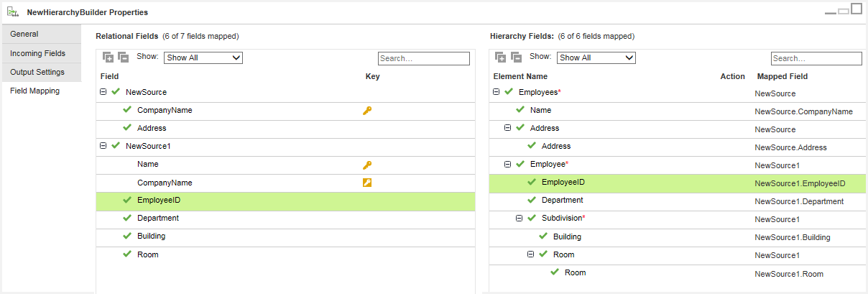Click the foreign key icon for NewSource1 CompanyName

(367, 183)
